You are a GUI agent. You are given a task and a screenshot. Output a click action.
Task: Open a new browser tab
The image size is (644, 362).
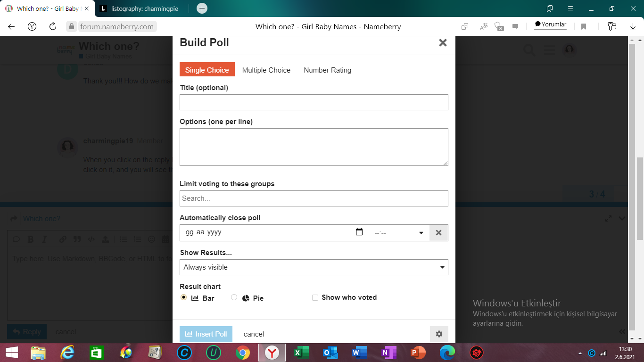tap(202, 8)
